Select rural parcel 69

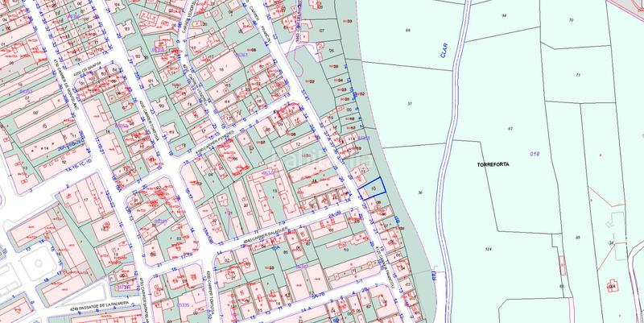(408, 30)
